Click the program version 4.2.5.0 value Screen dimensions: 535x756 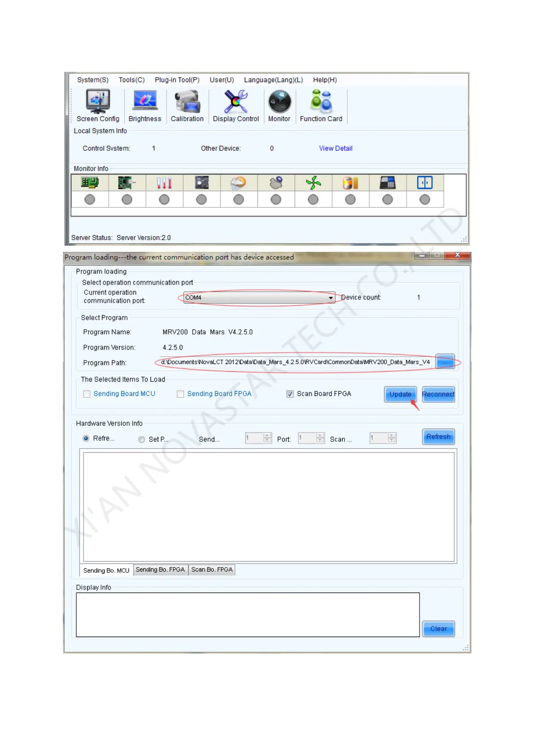click(172, 347)
